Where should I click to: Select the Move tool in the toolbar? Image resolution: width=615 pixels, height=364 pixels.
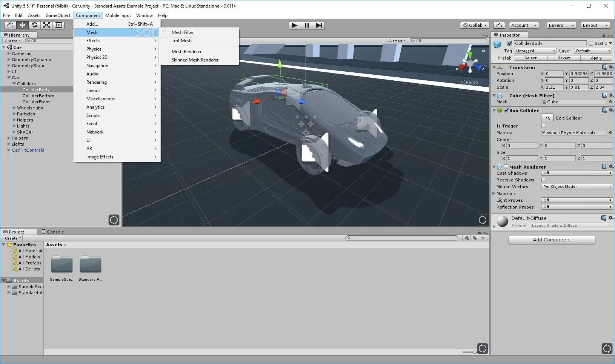(x=22, y=25)
